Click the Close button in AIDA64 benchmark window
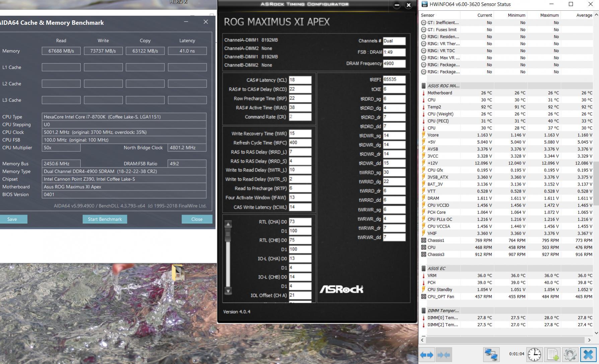599x364 pixels. pyautogui.click(x=197, y=219)
